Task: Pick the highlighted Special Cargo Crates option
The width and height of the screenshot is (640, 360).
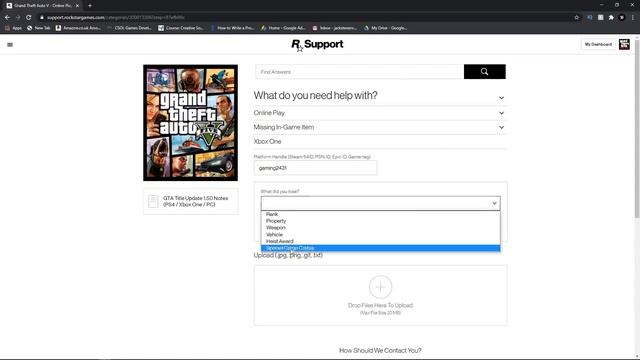Action: (x=380, y=248)
